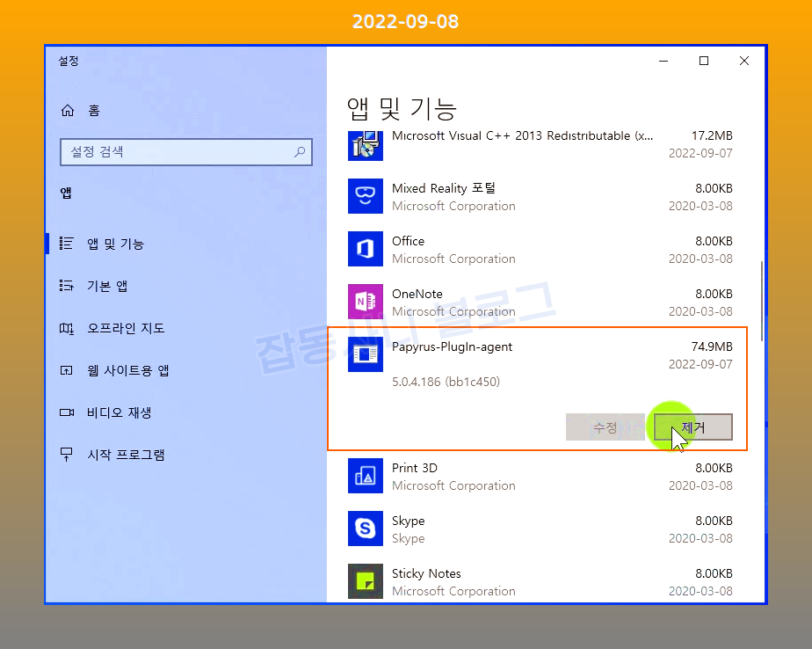Switch to 비디오 재생 settings

pyautogui.click(x=120, y=412)
